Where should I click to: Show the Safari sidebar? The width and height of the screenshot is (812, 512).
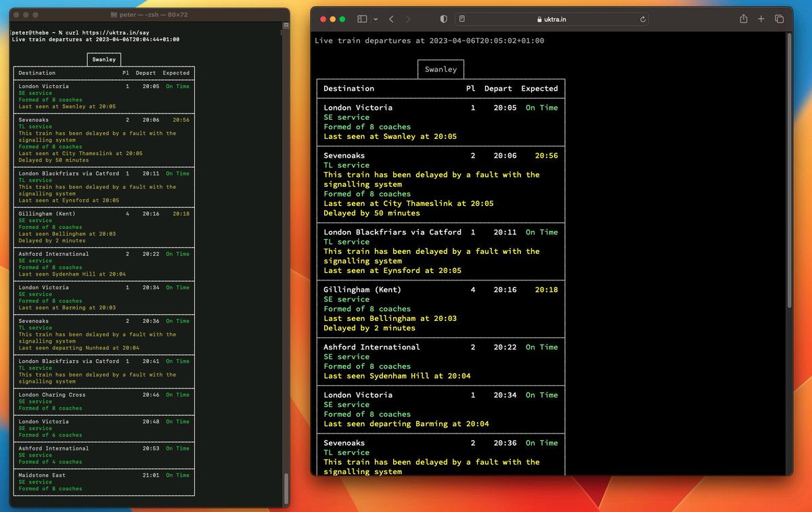[362, 20]
